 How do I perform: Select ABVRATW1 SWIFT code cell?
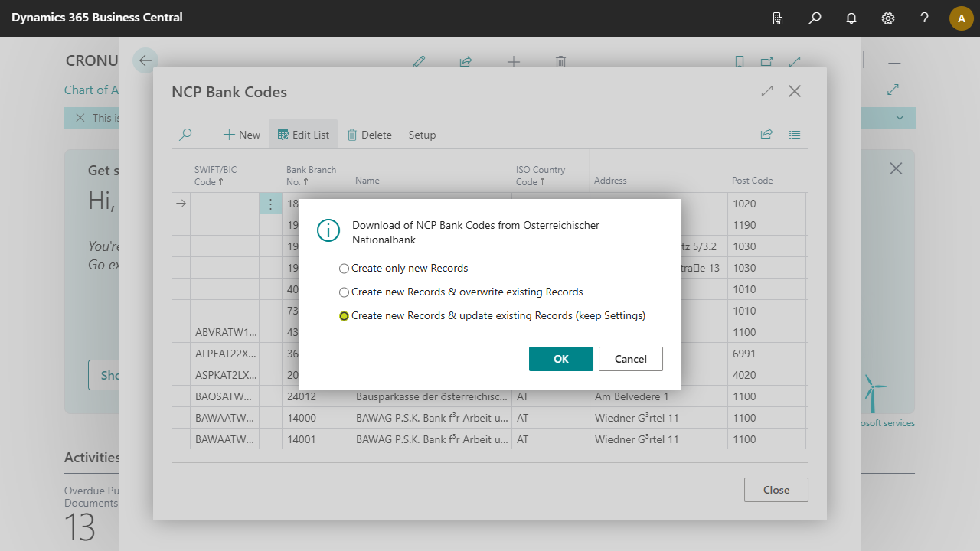coord(225,332)
